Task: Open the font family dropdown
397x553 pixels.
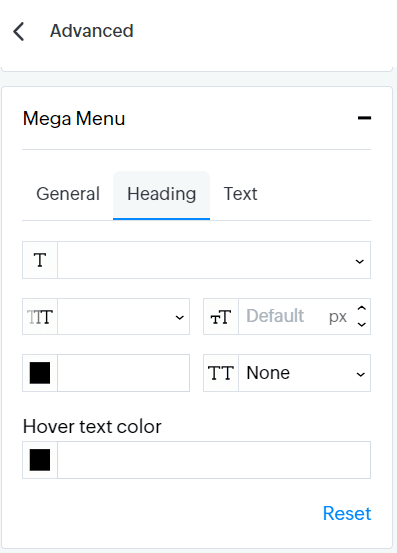Action: (x=214, y=260)
